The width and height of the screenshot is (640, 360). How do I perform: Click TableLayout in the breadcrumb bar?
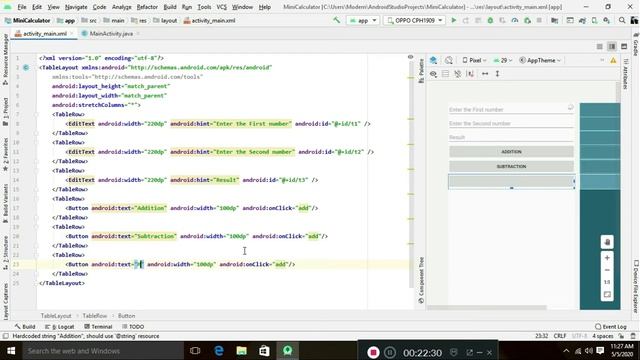click(56, 316)
